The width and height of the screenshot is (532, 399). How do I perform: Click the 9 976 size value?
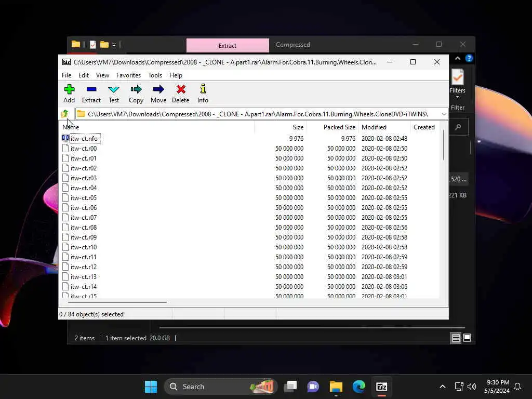tap(296, 138)
